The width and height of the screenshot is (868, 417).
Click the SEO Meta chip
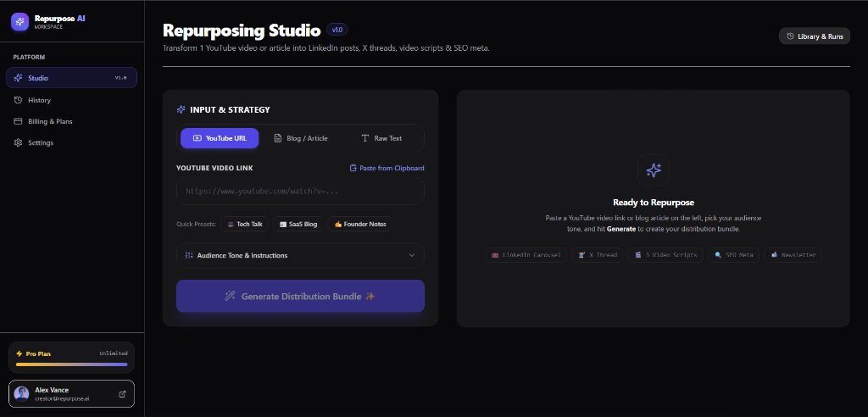[733, 255]
